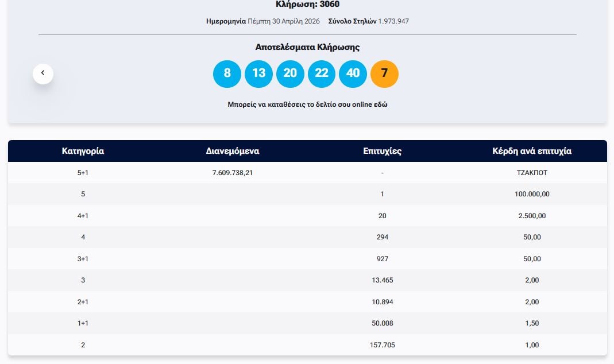Image resolution: width=614 pixels, height=364 pixels.
Task: Click the Κατηγορία column header
Action: pyautogui.click(x=83, y=152)
